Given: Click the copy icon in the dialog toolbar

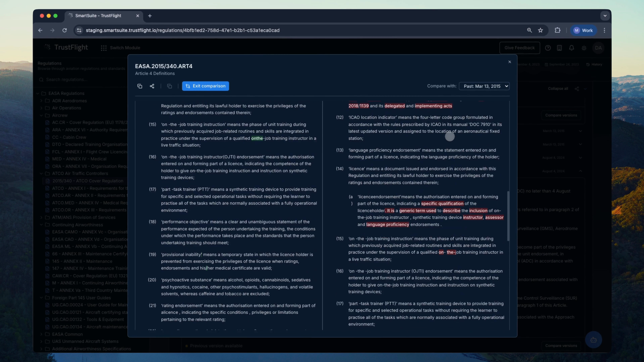Looking at the screenshot, I should tap(140, 86).
